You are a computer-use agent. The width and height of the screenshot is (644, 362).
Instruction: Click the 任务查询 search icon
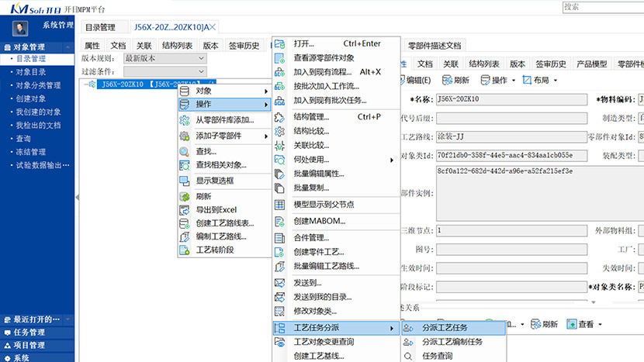pos(408,357)
